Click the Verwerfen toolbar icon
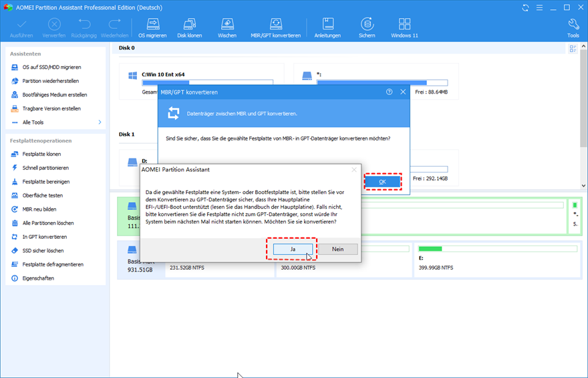This screenshot has height=378, width=588. coord(54,28)
